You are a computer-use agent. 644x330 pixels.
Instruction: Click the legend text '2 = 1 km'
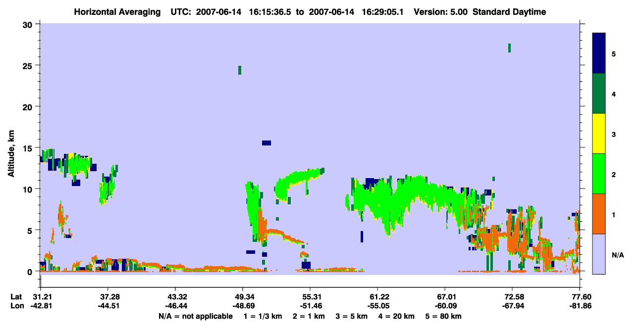tap(308, 316)
